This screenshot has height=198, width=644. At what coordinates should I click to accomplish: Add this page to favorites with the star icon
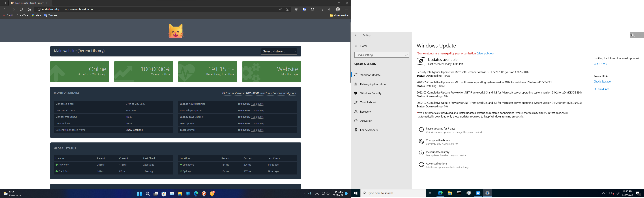coord(287,9)
